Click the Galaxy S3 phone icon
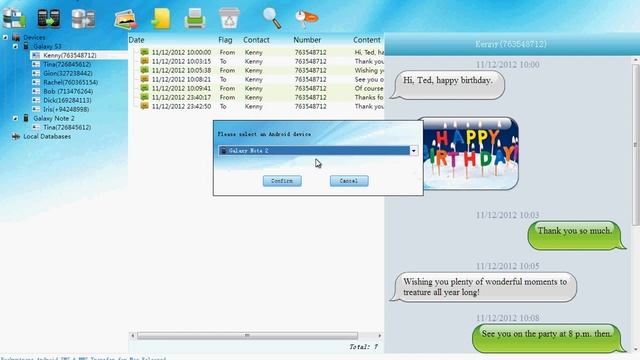This screenshot has height=360, width=640. (x=26, y=46)
